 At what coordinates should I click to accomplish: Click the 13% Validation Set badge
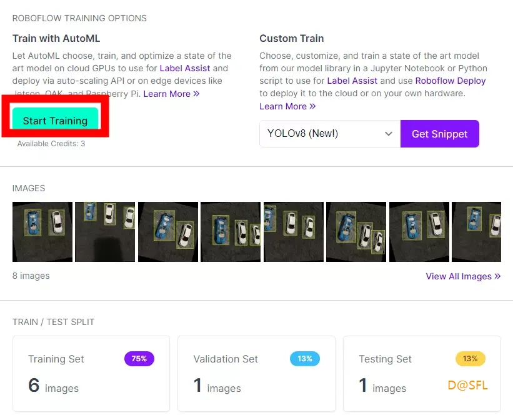click(304, 359)
